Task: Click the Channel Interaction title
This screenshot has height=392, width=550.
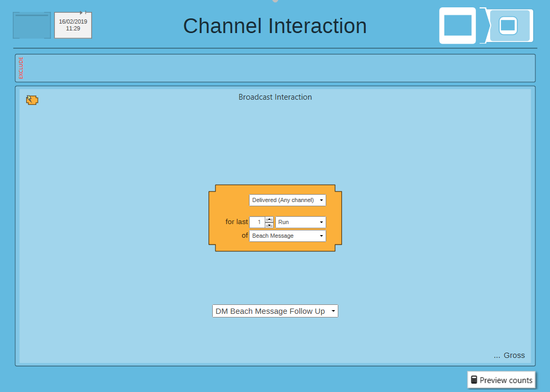Action: (x=275, y=26)
